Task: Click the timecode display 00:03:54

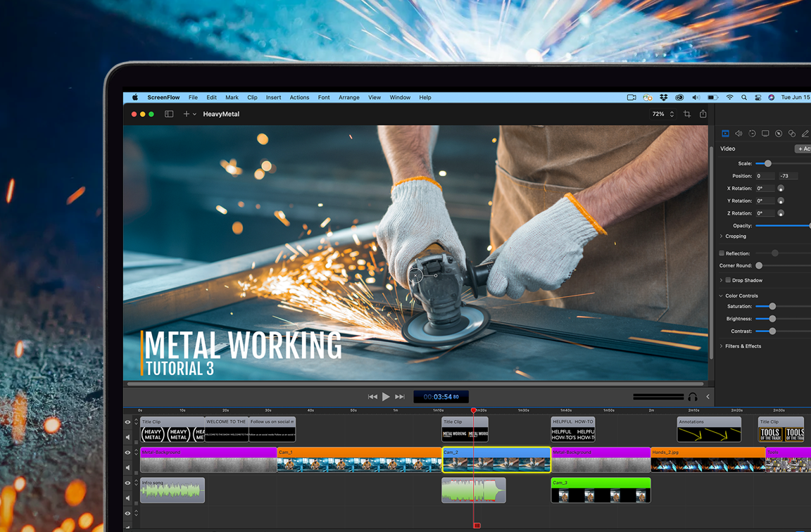Action: tap(441, 397)
